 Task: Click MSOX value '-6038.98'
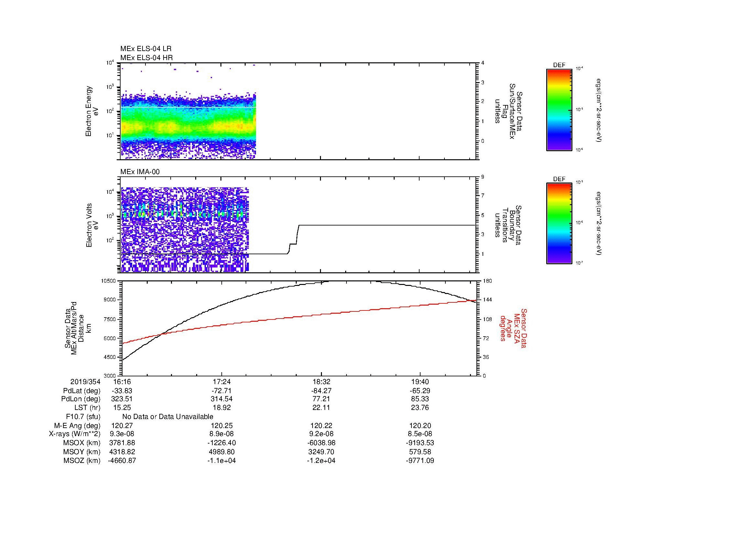pyautogui.click(x=321, y=443)
